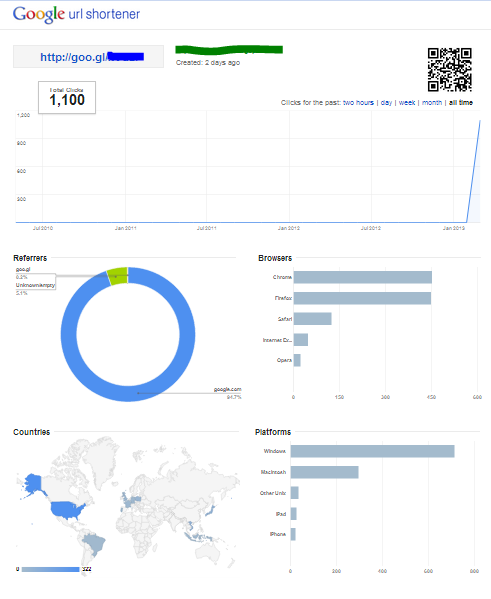Click the Internet Explorer bar

click(301, 340)
